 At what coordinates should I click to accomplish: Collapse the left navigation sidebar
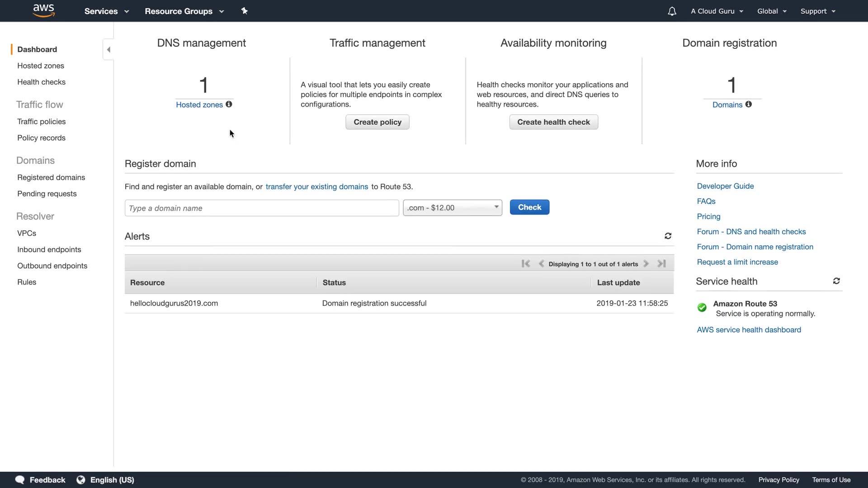[x=108, y=50]
